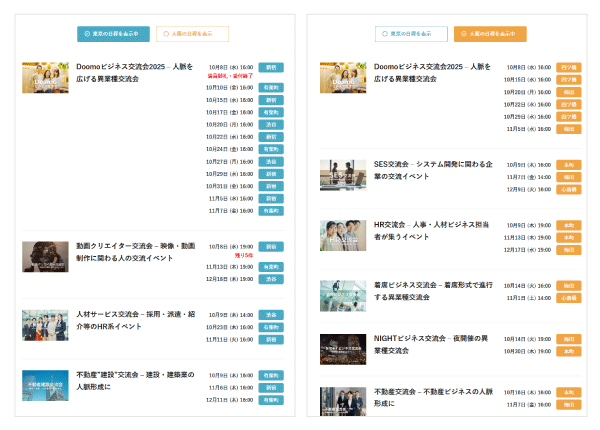Viewport: 600px width, 430px height.
Task: Click blue venue badge for 動画クリエイター 11月13日 19:00
Action: [271, 267]
